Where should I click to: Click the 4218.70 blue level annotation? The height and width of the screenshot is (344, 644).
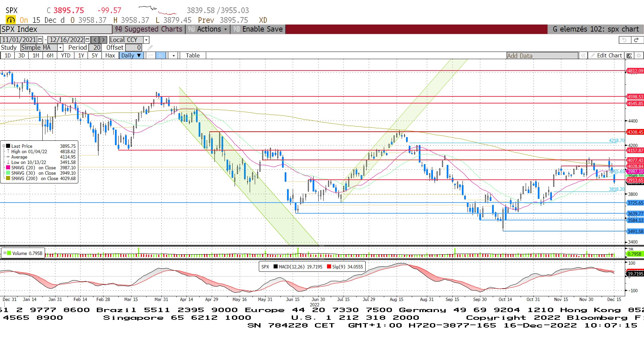coord(616,140)
